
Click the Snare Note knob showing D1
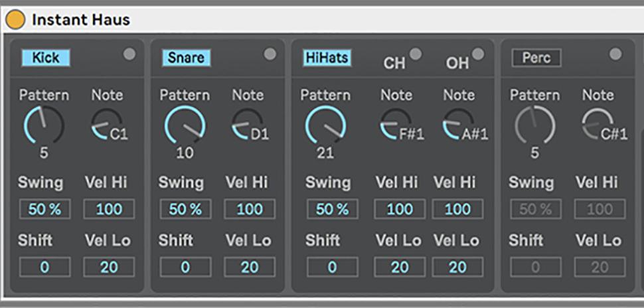[x=243, y=124]
